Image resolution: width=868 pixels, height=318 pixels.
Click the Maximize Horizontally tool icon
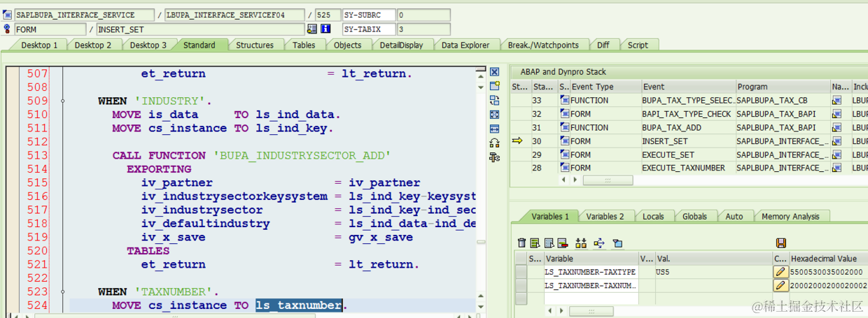coord(494,129)
